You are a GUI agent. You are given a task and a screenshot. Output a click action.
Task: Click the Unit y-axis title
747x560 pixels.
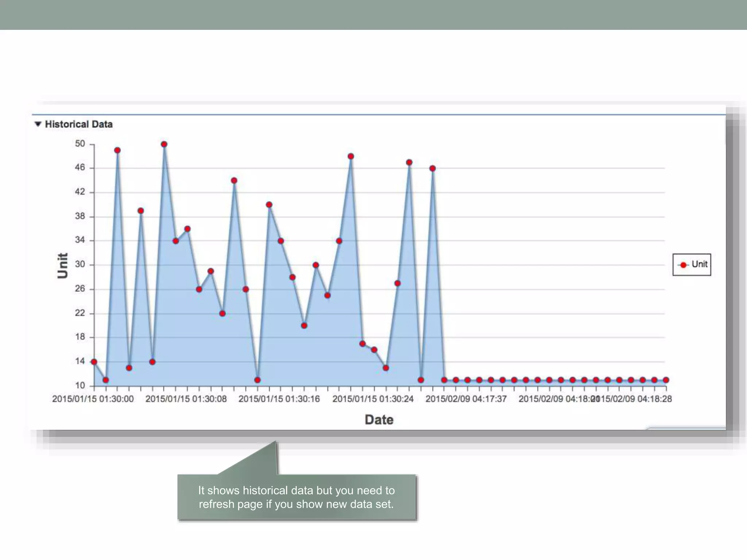click(63, 266)
